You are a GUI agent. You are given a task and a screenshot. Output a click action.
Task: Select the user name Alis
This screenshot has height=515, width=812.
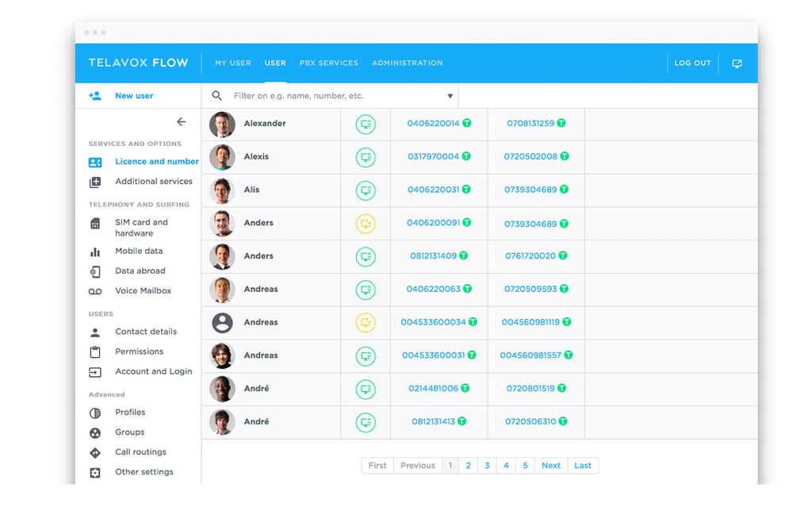tap(251, 190)
